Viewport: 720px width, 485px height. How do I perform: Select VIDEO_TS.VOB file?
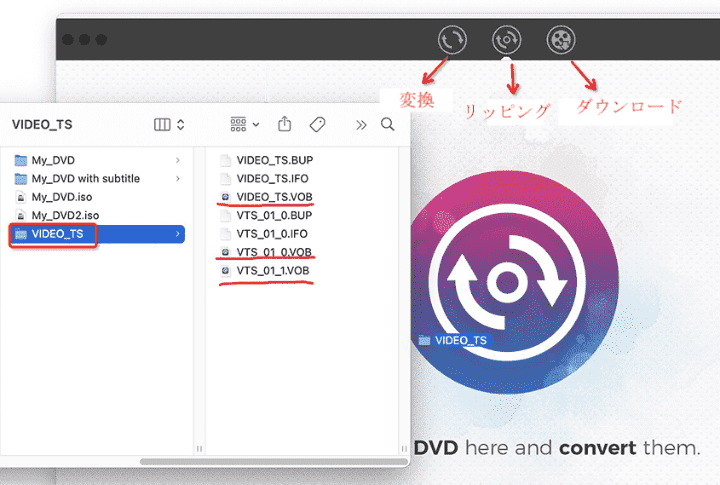point(274,197)
